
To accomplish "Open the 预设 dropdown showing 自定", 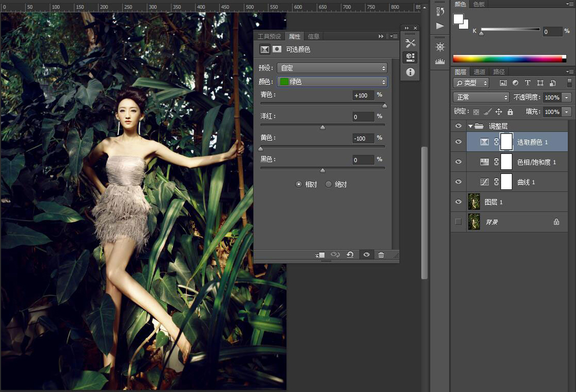I will tap(332, 68).
